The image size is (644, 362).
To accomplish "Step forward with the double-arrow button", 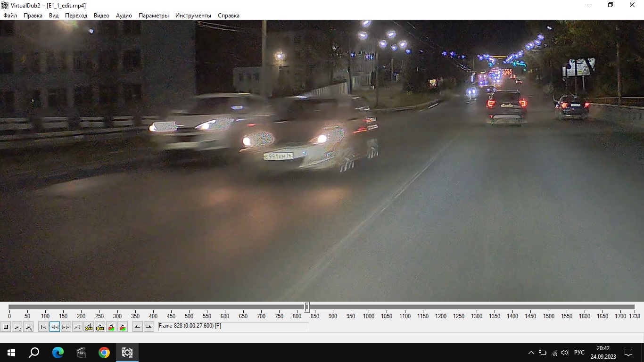I will tap(66, 327).
